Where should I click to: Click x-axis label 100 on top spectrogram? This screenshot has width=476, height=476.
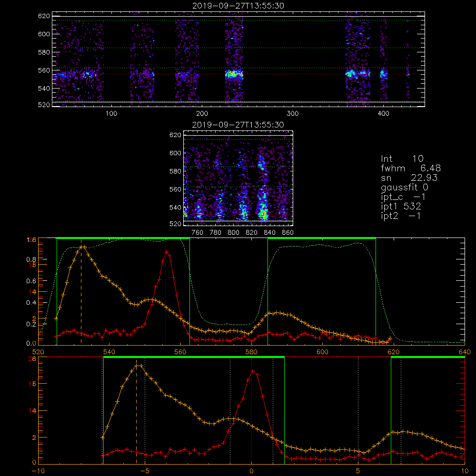[111, 114]
